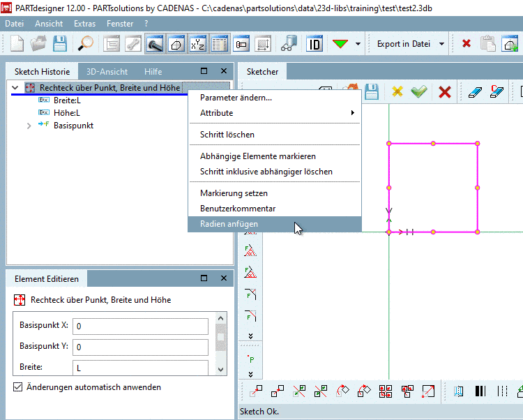Toggle the table view button in toolbar
Image resolution: width=523 pixels, height=420 pixels.
[220, 44]
